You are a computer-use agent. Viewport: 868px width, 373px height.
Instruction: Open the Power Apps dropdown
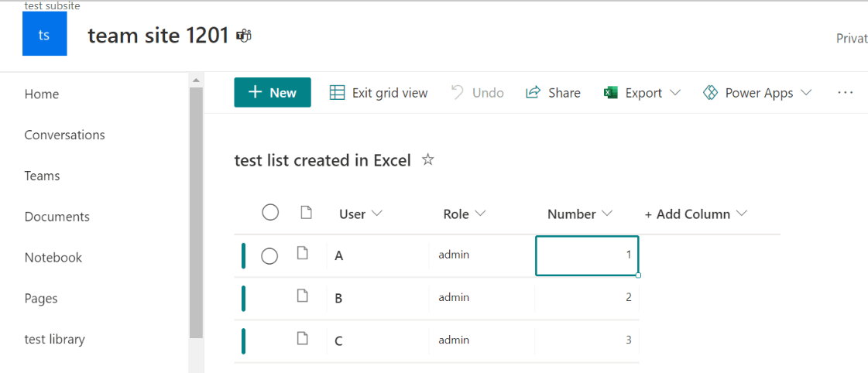(x=757, y=92)
